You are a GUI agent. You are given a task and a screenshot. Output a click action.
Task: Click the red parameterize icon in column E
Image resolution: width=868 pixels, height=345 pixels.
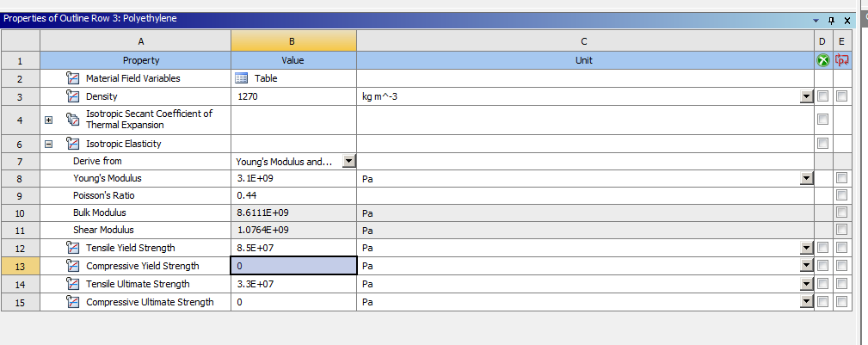pyautogui.click(x=841, y=60)
